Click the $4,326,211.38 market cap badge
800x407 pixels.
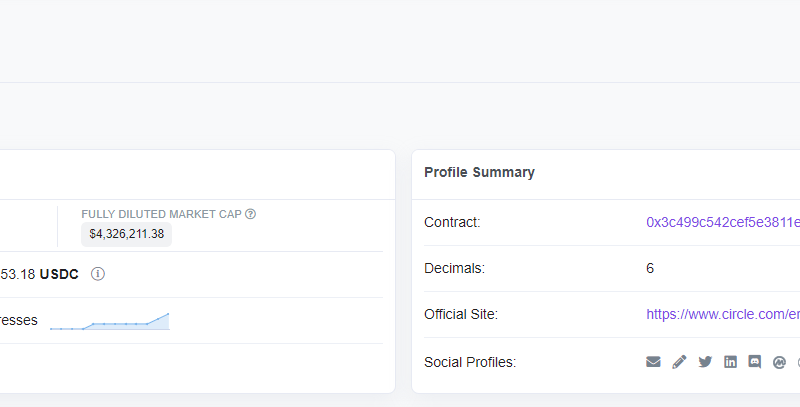(x=126, y=234)
